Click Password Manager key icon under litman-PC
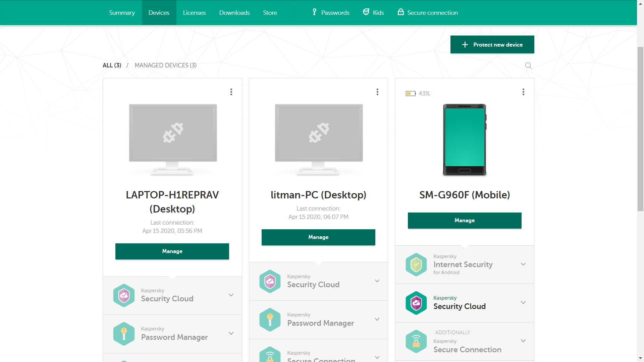 click(x=270, y=320)
